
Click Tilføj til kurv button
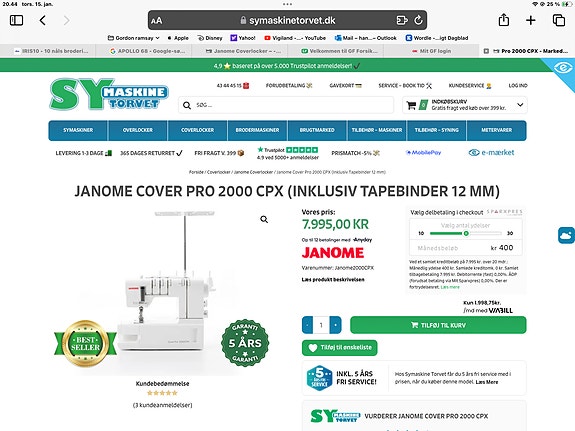pos(438,325)
